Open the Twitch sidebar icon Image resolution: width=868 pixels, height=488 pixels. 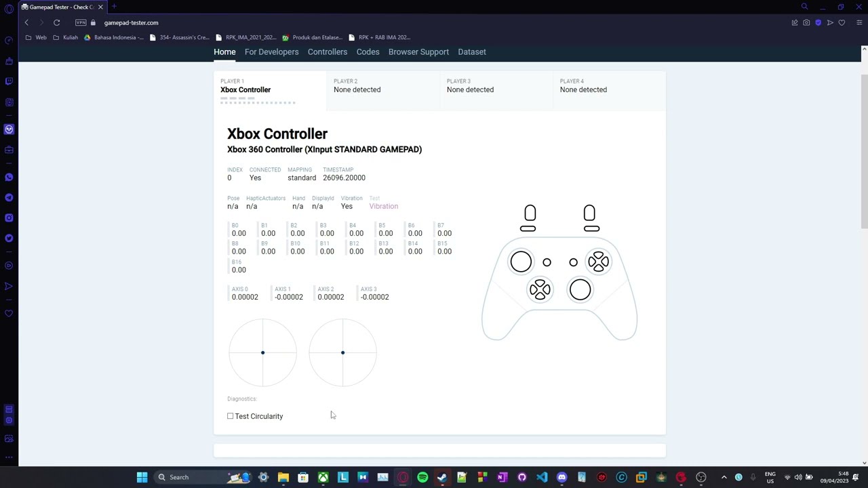point(9,81)
